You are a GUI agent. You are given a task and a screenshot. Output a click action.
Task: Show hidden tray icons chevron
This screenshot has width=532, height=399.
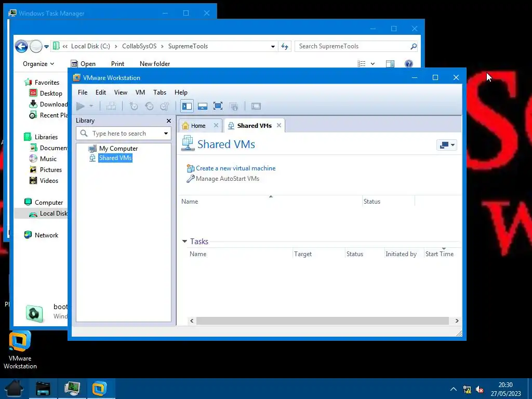click(453, 389)
